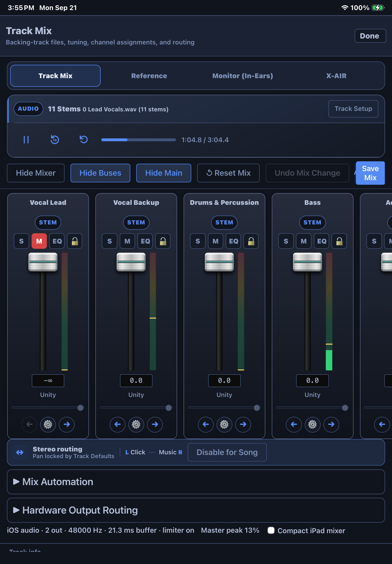Solo the Vocal Lead channel
Screen dimensions: 392x564
(x=21, y=241)
